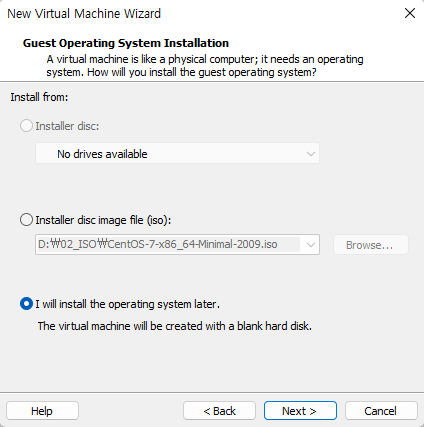
Task: Proceed using the Next > button
Action: click(x=300, y=411)
